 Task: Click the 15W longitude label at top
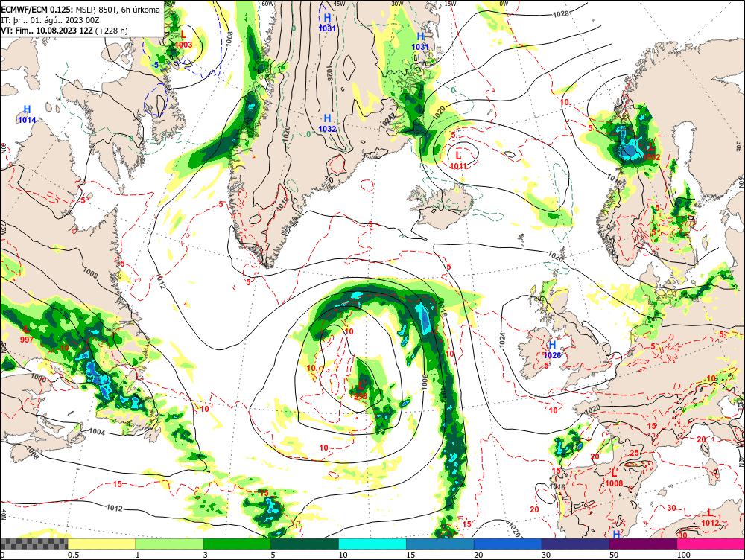click(x=450, y=4)
